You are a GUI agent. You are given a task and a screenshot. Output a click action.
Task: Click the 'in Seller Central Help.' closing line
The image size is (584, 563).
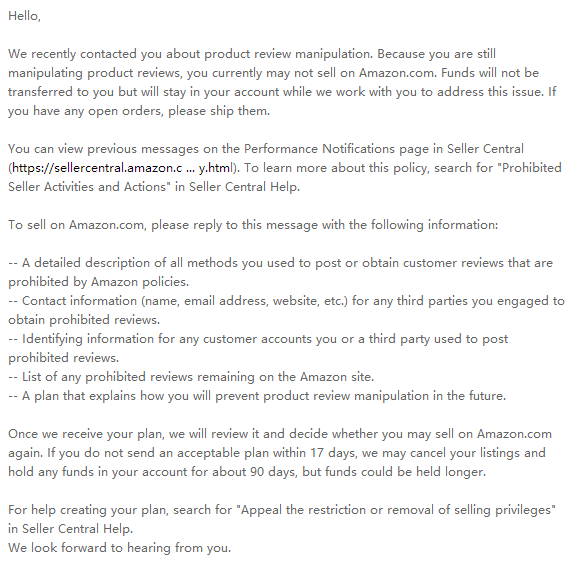pyautogui.click(x=70, y=529)
